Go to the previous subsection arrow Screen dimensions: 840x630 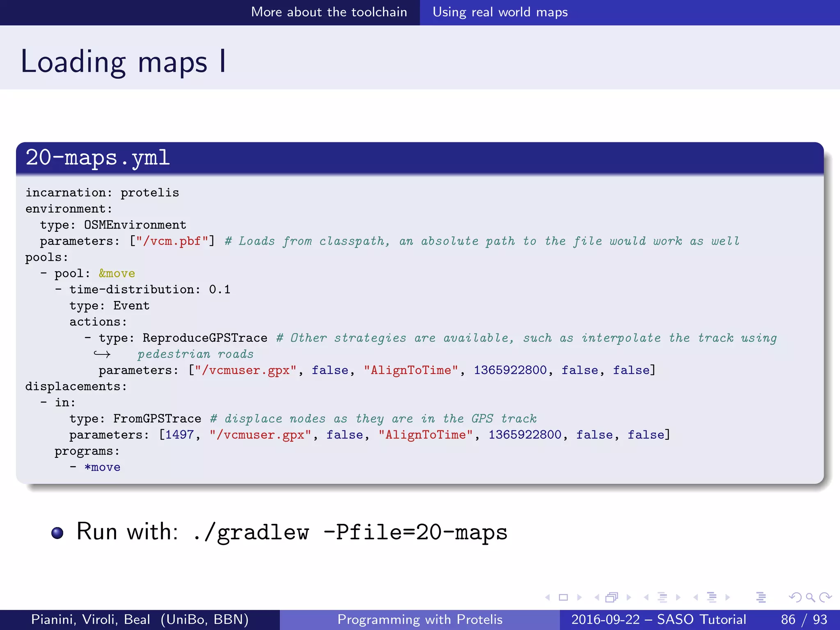pyautogui.click(x=646, y=598)
